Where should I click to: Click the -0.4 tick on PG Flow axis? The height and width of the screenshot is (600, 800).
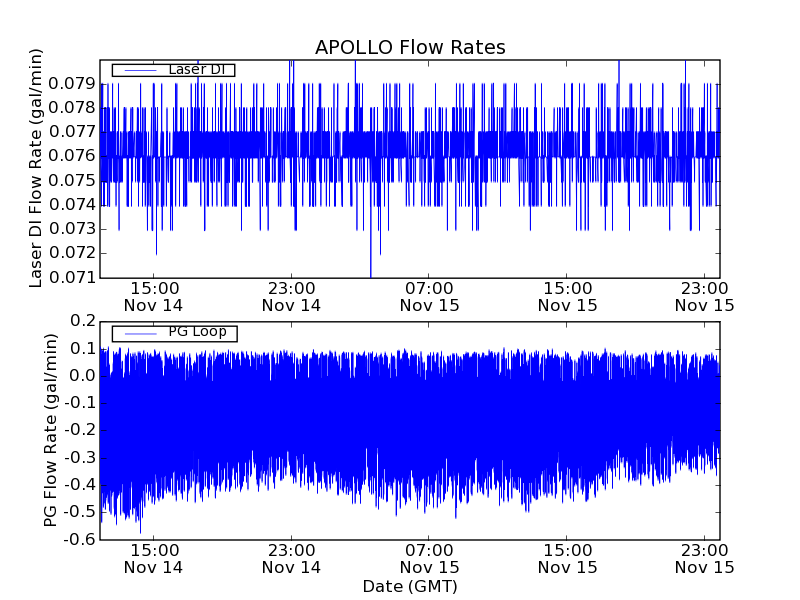tap(80, 485)
